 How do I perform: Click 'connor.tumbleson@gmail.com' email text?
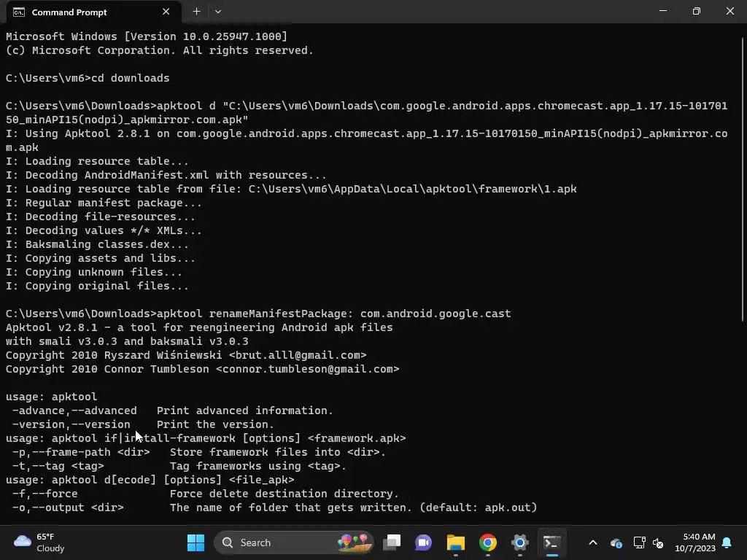(308, 369)
